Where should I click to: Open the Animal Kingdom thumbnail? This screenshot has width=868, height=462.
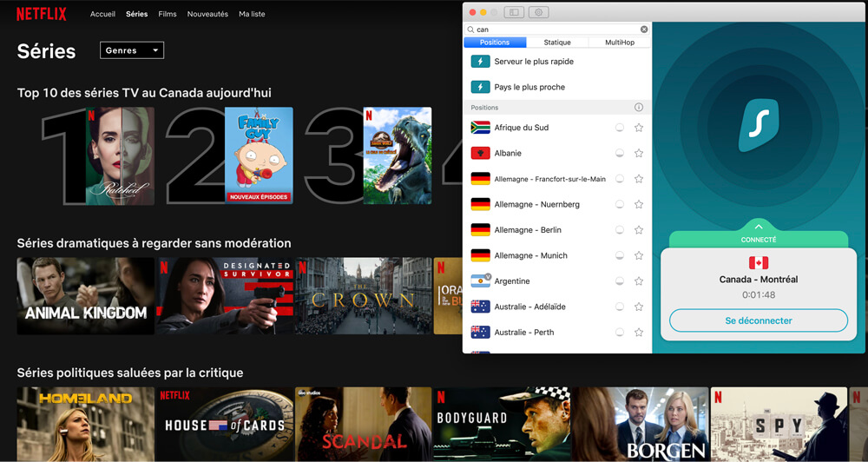click(x=86, y=296)
